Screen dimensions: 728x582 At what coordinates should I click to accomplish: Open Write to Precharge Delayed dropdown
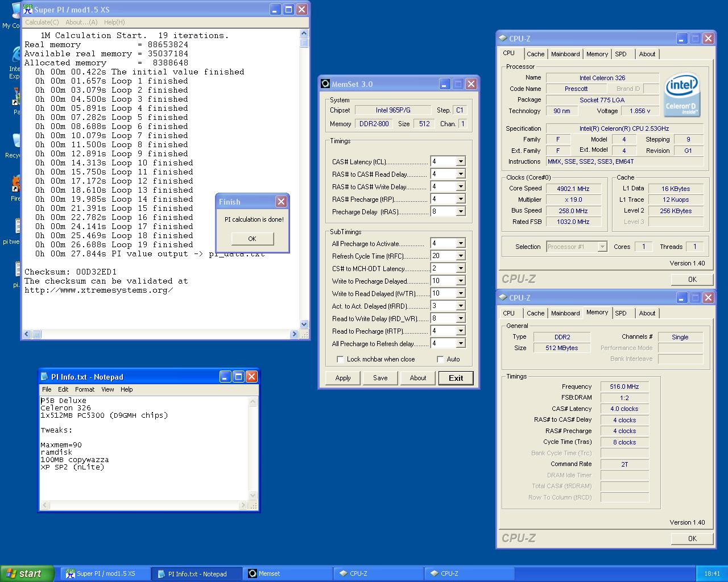[x=461, y=281]
